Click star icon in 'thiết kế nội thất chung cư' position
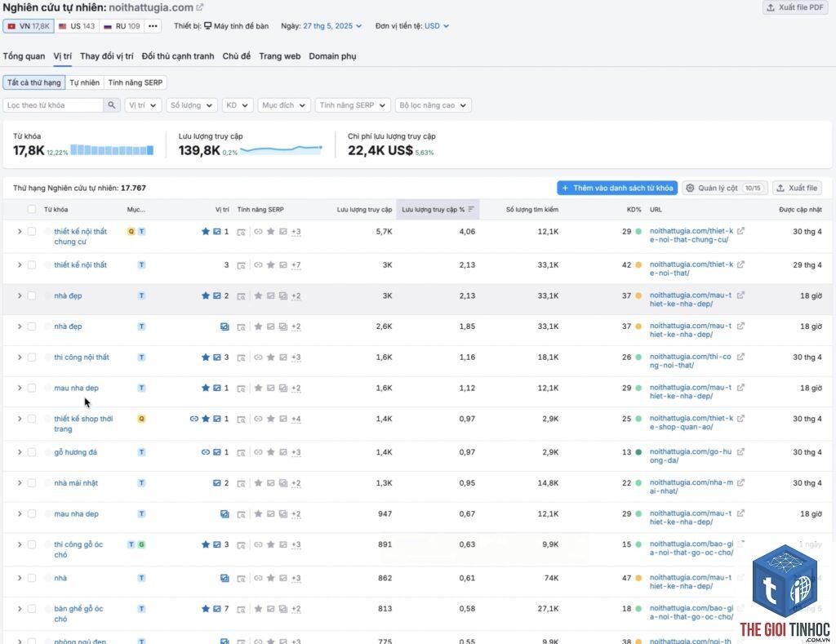Viewport: 836px width, 644px height. point(205,231)
